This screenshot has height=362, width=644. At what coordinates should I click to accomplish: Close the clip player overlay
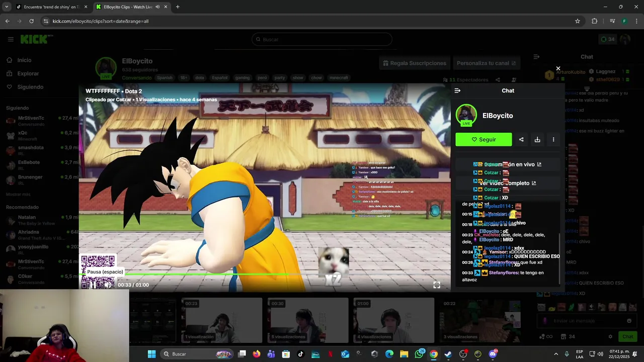pyautogui.click(x=558, y=68)
